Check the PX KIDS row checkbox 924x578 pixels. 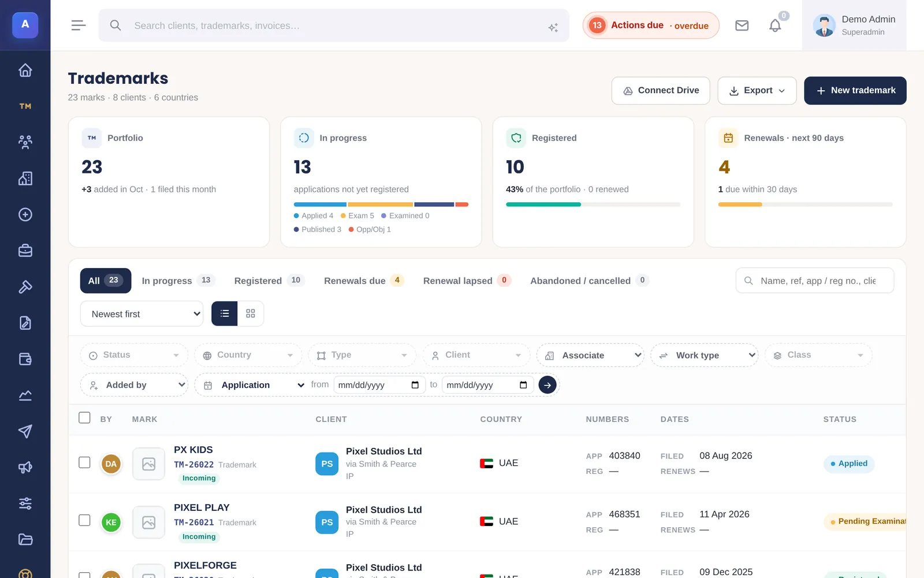click(x=84, y=462)
